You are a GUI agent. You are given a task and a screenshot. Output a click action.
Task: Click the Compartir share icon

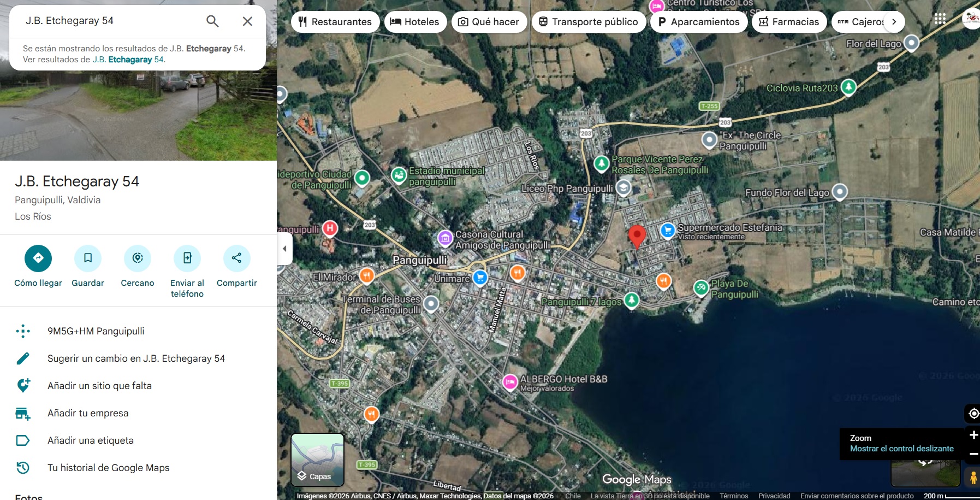[237, 258]
